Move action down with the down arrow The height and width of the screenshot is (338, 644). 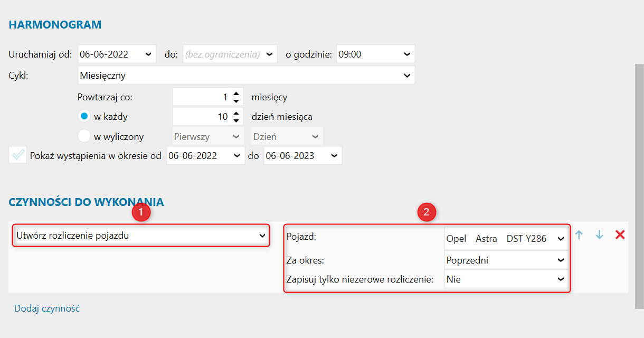[x=599, y=235]
